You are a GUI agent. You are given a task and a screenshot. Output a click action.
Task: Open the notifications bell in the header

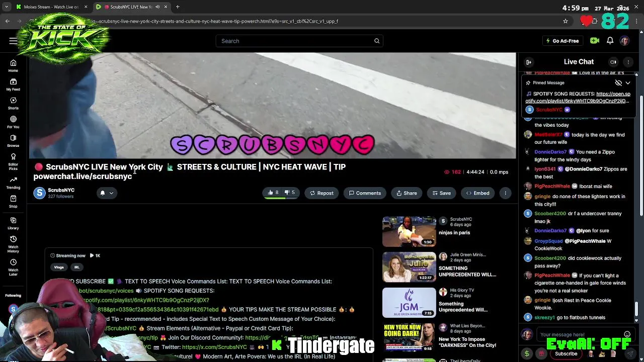point(610,41)
